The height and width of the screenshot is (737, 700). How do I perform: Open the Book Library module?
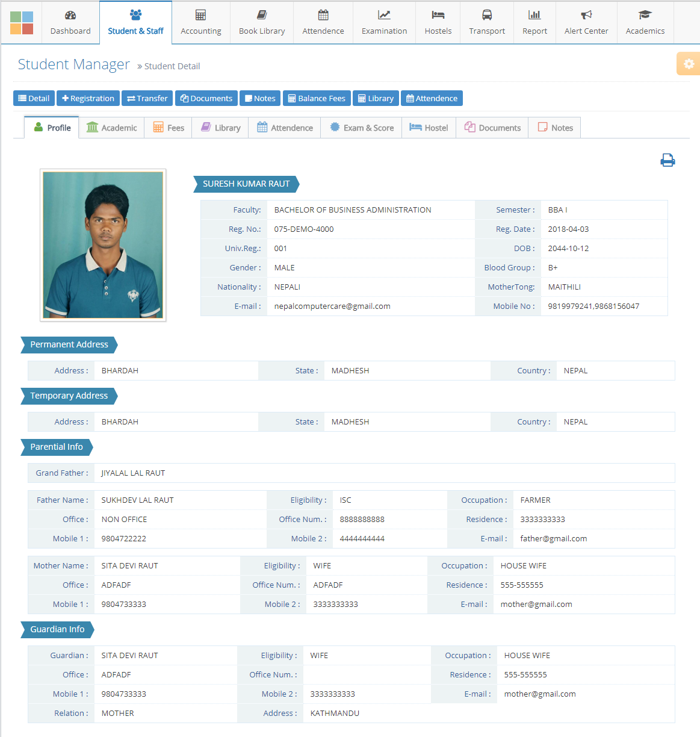click(x=262, y=23)
